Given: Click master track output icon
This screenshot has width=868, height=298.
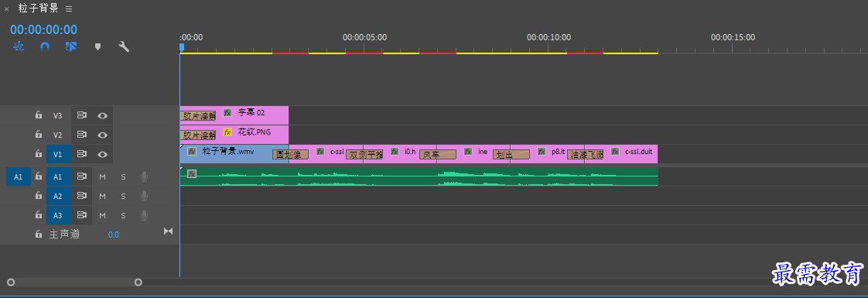Looking at the screenshot, I should pyautogui.click(x=169, y=231).
